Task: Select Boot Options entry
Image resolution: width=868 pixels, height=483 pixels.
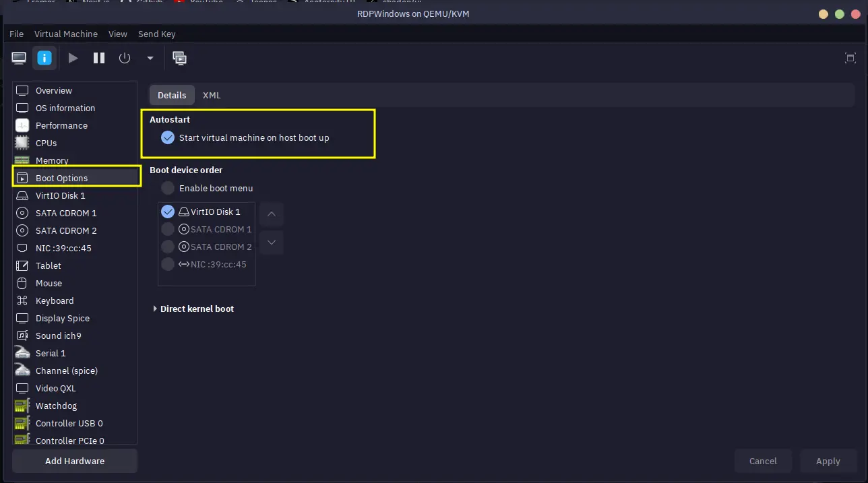Action: coord(75,178)
